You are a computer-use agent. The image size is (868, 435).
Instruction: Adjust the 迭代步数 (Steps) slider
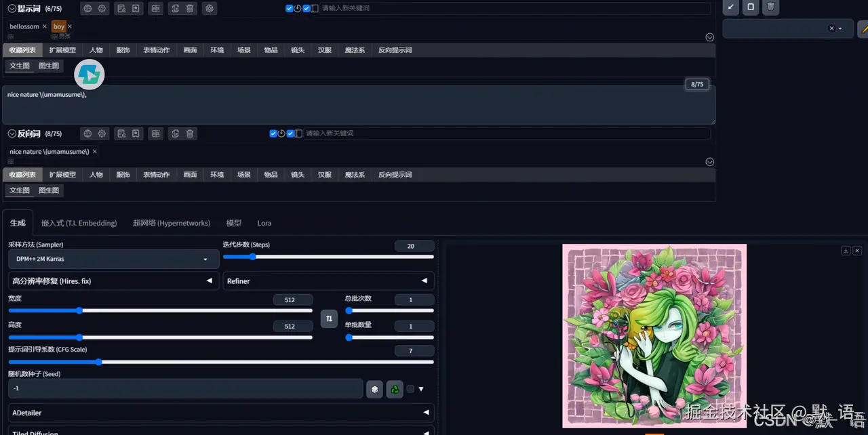(x=328, y=257)
